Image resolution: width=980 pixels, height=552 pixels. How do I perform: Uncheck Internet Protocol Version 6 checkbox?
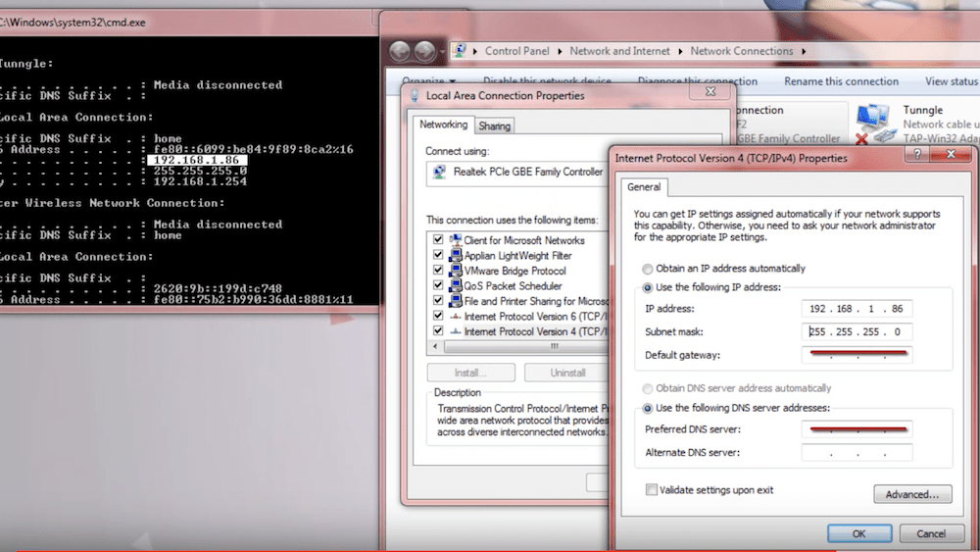[x=438, y=317]
